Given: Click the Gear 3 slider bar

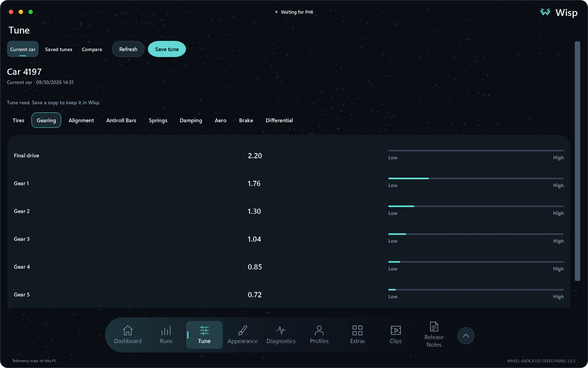Looking at the screenshot, I should tap(476, 234).
